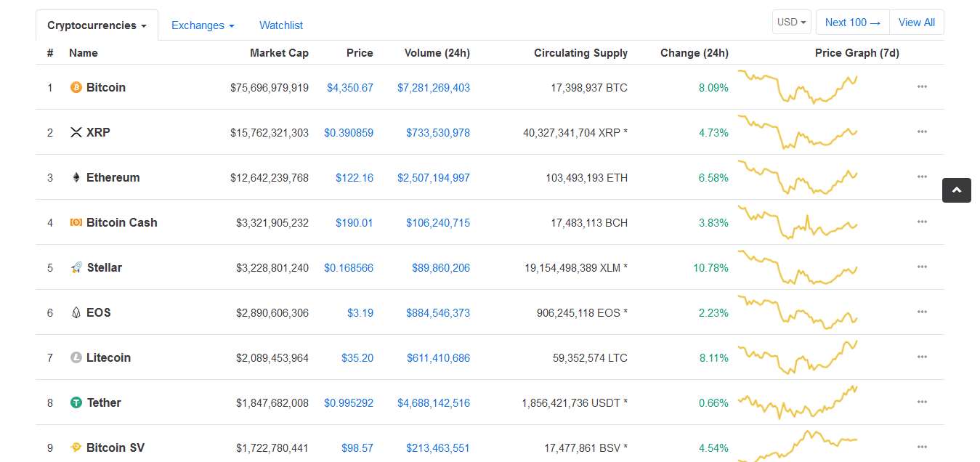The height and width of the screenshot is (462, 980).
Task: Click the Ethereum diamond logo icon
Action: tap(76, 177)
